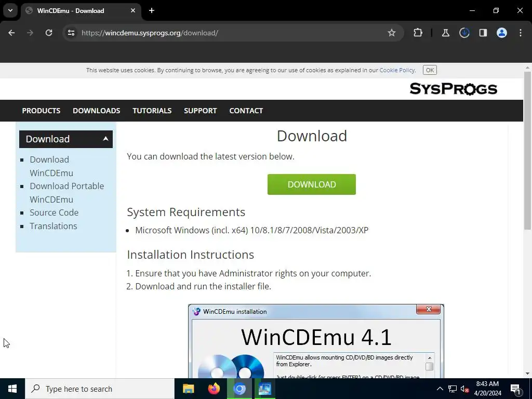Open the tab search dropdown arrow
This screenshot has width=532, height=399.
(x=10, y=10)
